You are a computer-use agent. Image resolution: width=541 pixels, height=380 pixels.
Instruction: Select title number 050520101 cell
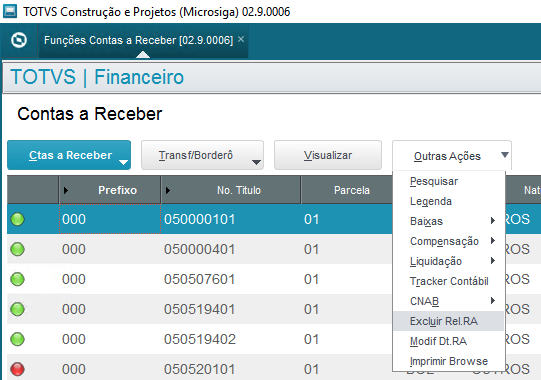(231, 368)
